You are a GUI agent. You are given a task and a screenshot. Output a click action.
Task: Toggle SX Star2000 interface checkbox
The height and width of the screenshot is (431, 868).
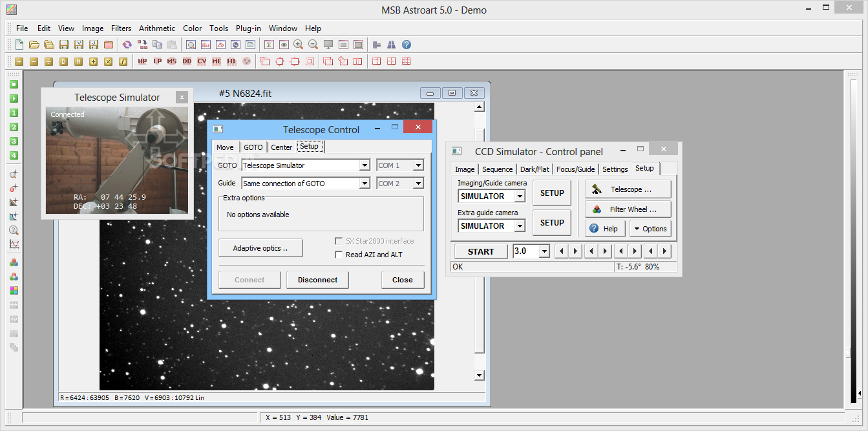coord(339,241)
